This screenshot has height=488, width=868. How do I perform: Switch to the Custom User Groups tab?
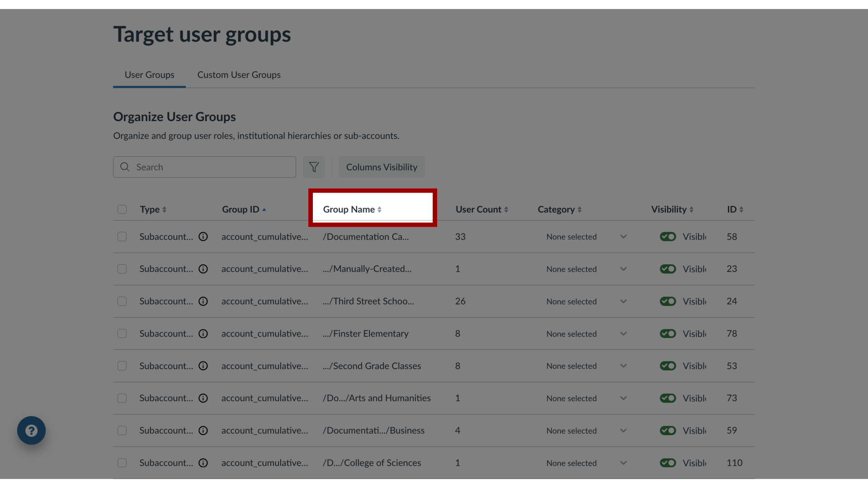point(239,75)
